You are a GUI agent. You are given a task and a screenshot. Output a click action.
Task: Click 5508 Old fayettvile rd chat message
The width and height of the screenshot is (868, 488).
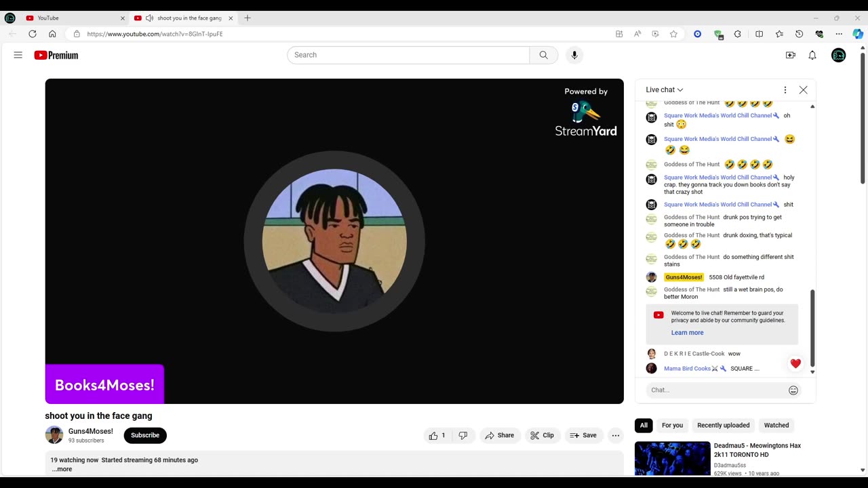(x=736, y=277)
